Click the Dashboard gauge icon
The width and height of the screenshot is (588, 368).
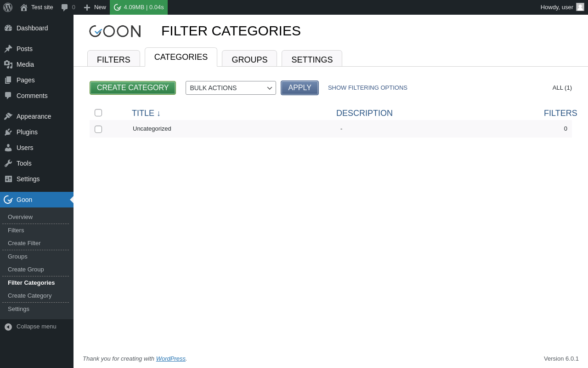[8, 28]
